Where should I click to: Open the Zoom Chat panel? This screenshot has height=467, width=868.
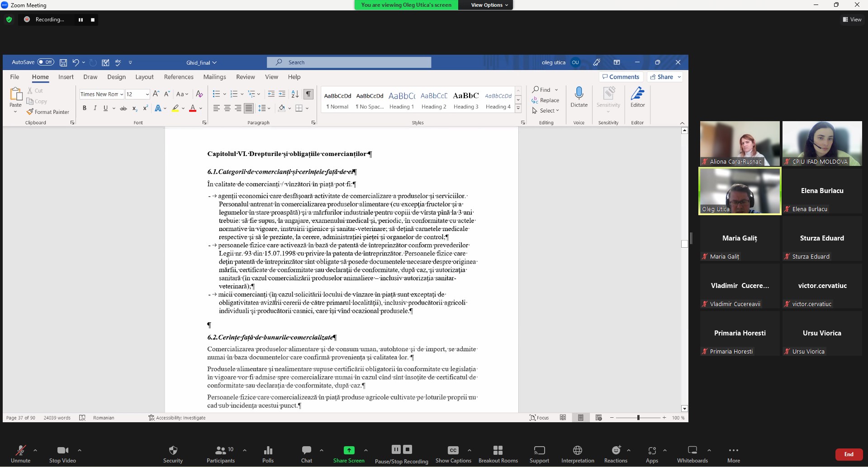pyautogui.click(x=306, y=454)
